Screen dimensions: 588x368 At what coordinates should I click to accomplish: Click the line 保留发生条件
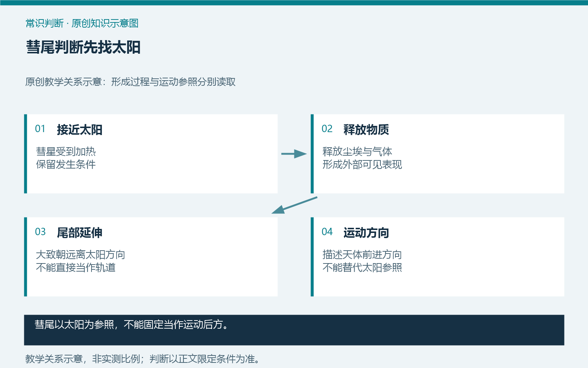click(x=66, y=164)
